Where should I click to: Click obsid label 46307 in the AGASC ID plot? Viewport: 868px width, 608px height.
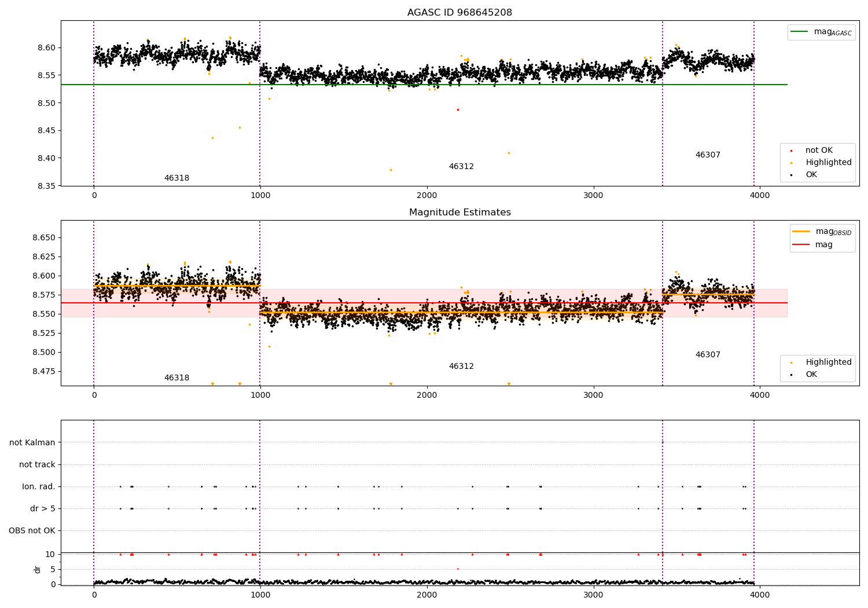pyautogui.click(x=708, y=155)
